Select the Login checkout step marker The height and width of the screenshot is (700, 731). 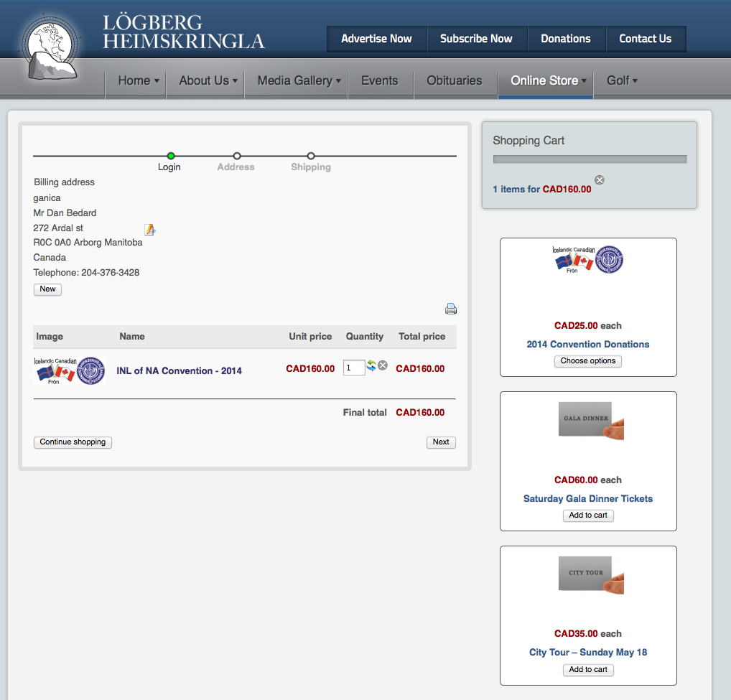[171, 156]
